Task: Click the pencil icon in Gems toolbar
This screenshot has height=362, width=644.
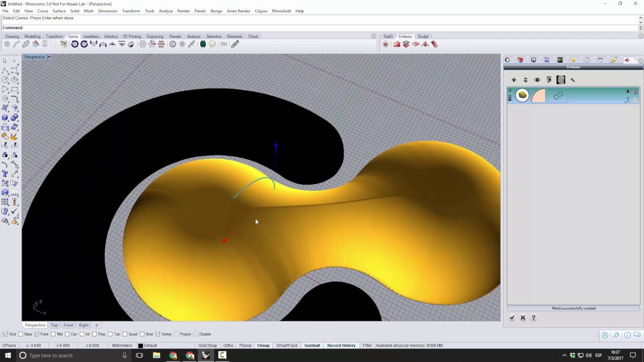Action: (235, 44)
